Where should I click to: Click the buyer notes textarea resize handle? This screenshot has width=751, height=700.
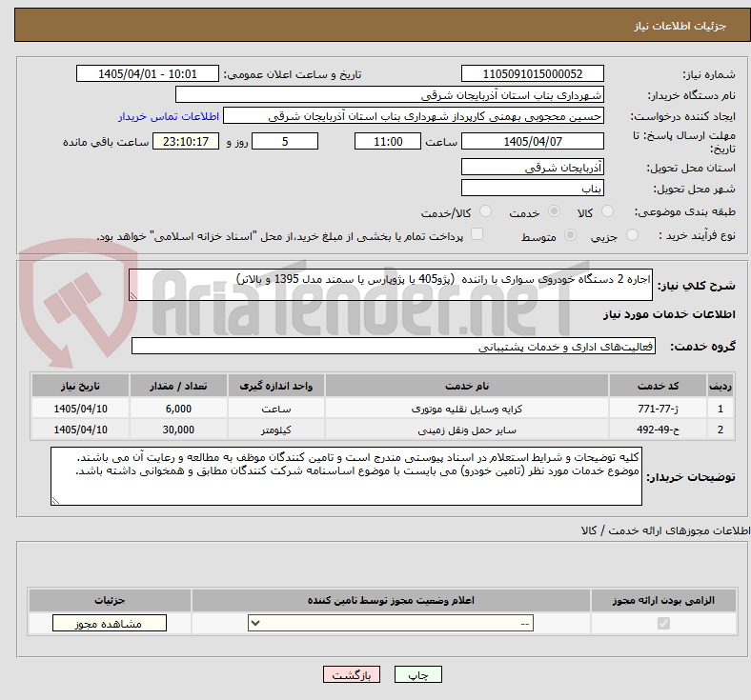click(55, 501)
